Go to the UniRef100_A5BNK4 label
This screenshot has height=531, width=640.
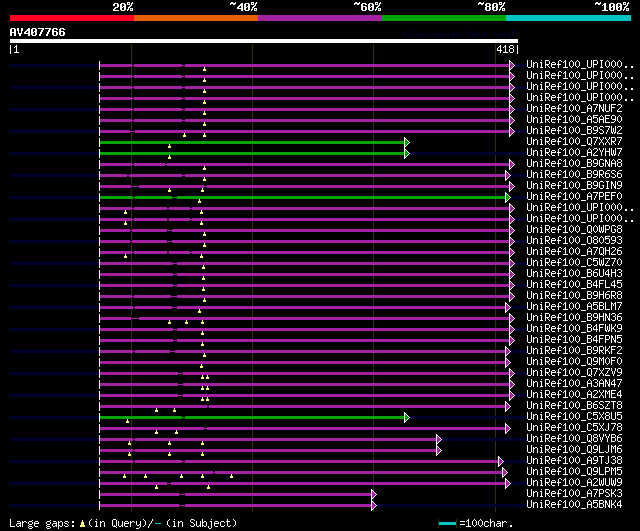[x=574, y=505]
